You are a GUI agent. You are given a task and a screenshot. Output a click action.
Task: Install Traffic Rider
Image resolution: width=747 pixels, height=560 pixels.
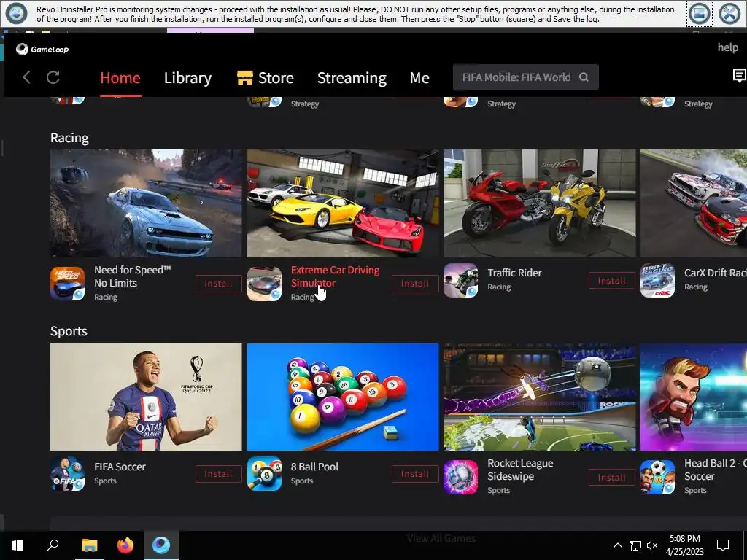click(612, 281)
